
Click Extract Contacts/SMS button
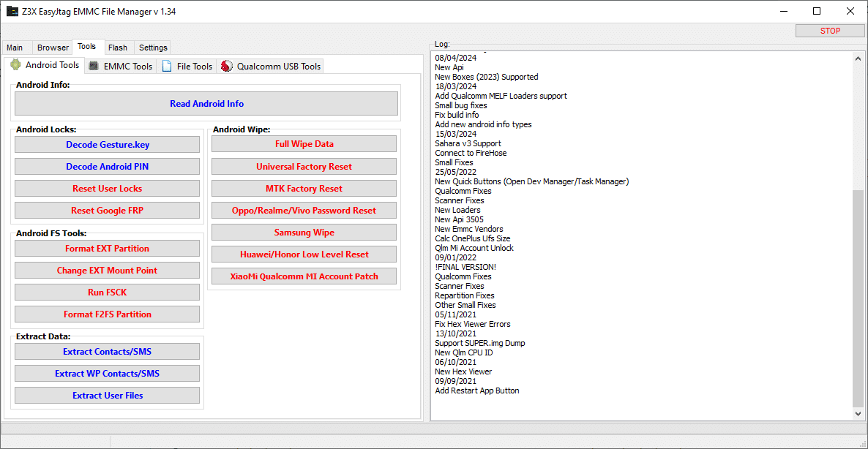click(x=107, y=352)
